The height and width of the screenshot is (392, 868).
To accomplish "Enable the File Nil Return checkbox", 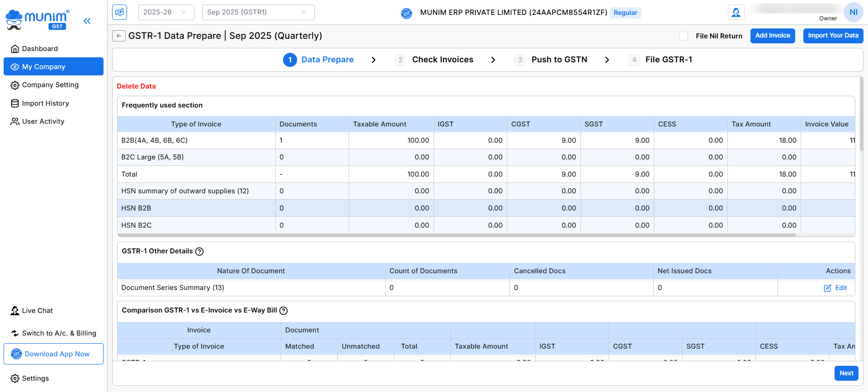I will pos(684,36).
